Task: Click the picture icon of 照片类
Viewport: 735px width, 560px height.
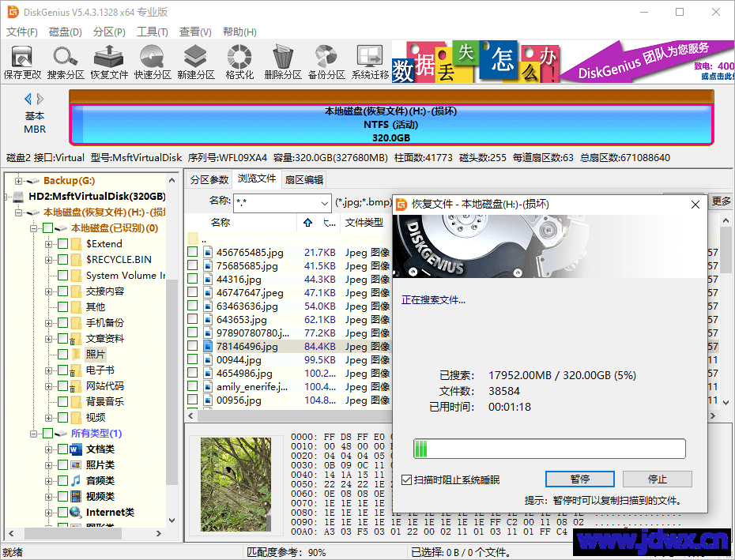Action: (x=75, y=465)
